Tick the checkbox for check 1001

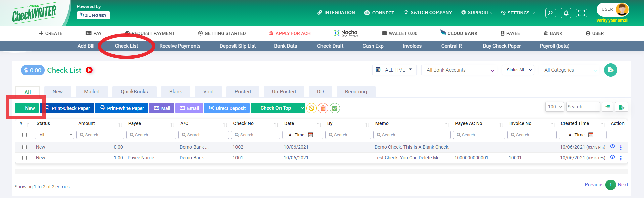[24, 158]
